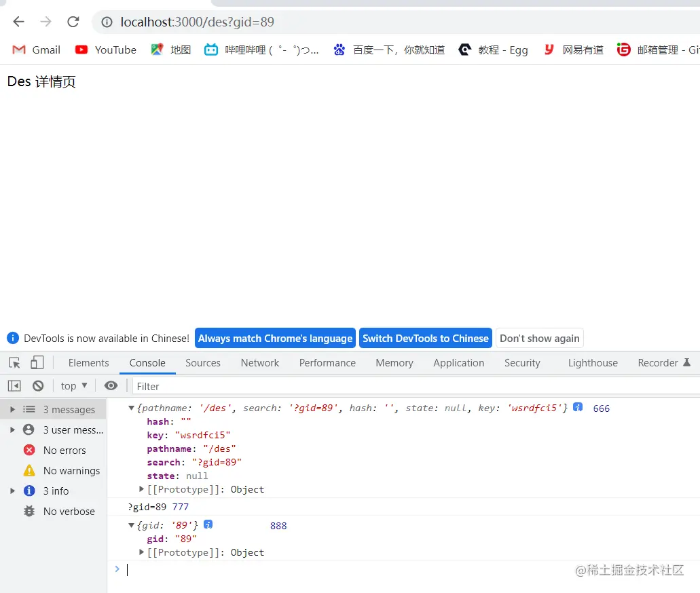Activate the inspect element picker icon
Image resolution: width=700 pixels, height=593 pixels.
coord(14,363)
